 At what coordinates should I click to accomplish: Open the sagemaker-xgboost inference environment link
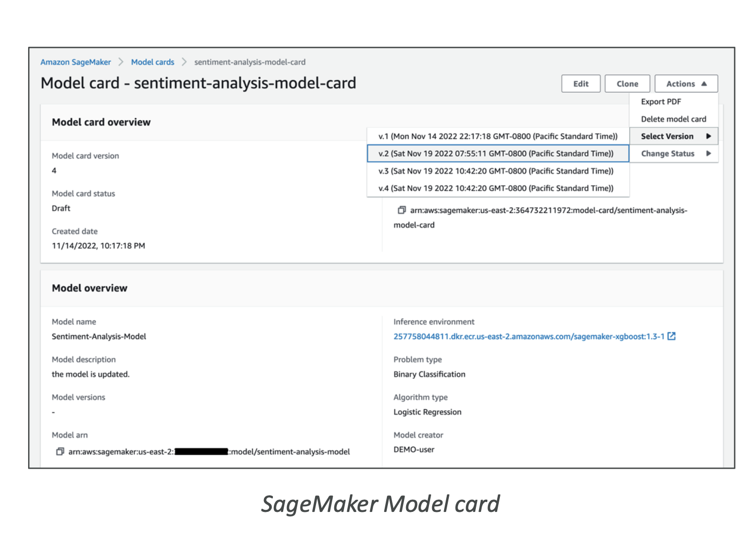(528, 336)
